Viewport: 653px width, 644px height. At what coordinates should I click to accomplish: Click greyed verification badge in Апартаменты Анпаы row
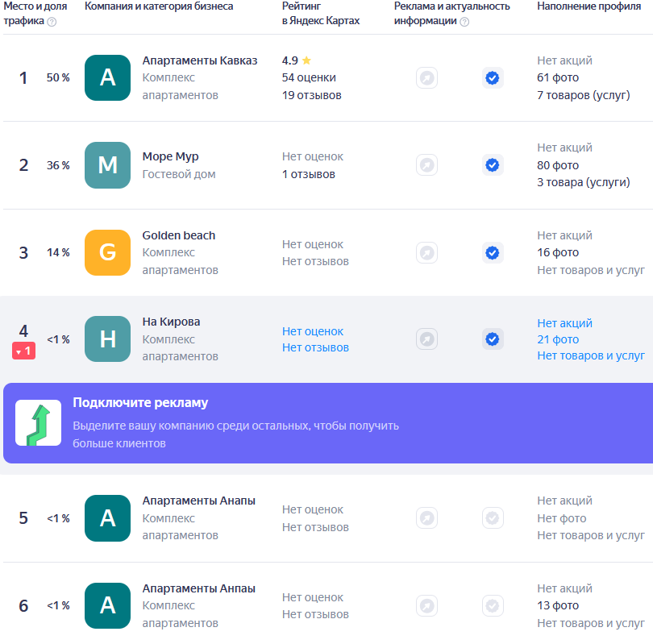click(x=493, y=605)
